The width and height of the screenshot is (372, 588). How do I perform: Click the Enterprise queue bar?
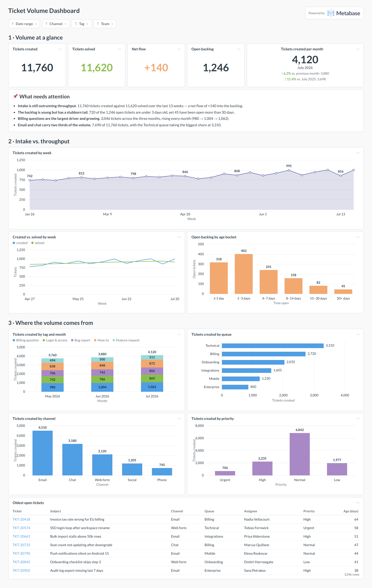pos(235,387)
